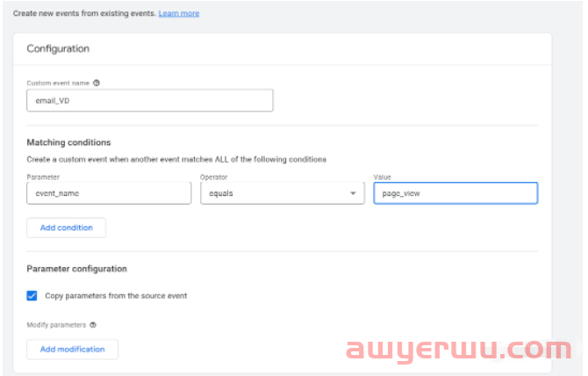
Task: Click the Add condition button
Action: coord(67,228)
